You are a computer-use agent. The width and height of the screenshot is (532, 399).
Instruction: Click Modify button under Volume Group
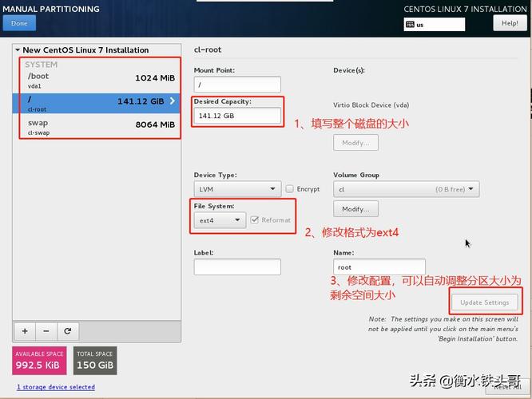pos(355,209)
